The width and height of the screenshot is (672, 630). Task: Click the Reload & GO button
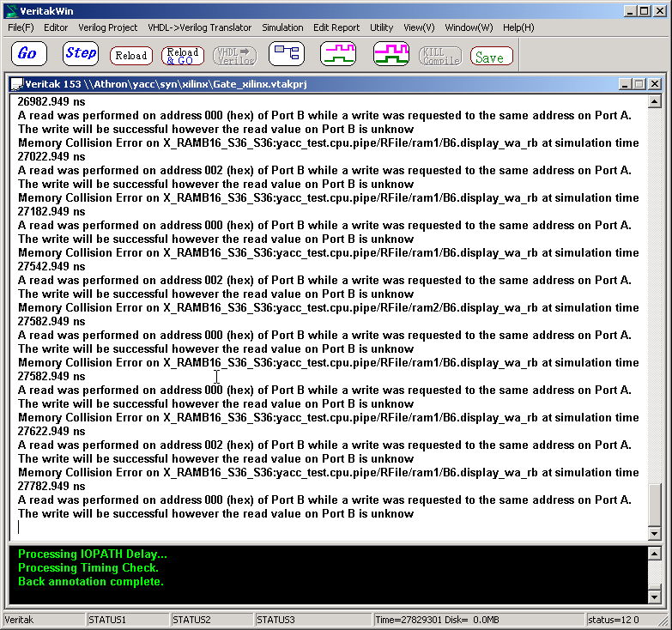[x=183, y=56]
